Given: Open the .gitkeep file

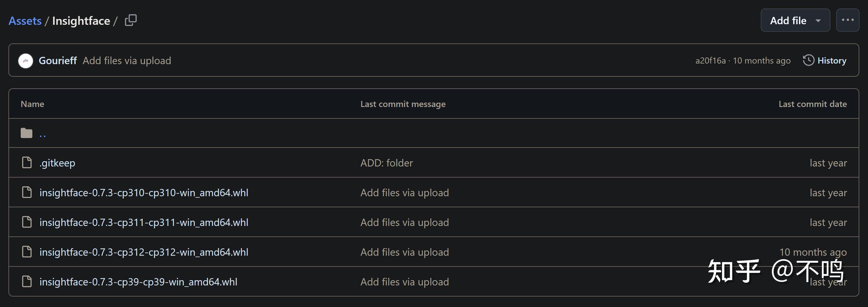Looking at the screenshot, I should point(57,163).
